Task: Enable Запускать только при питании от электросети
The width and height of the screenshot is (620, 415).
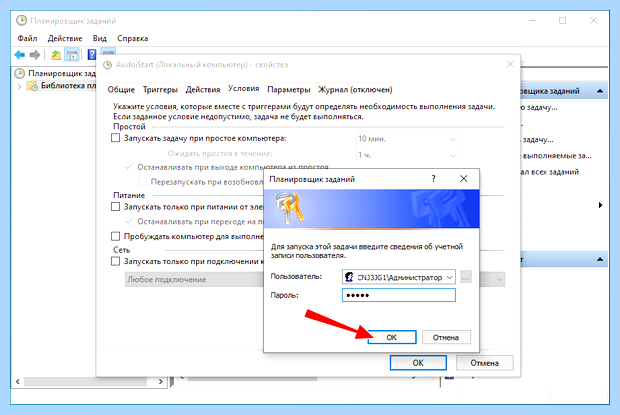Action: coord(115,207)
